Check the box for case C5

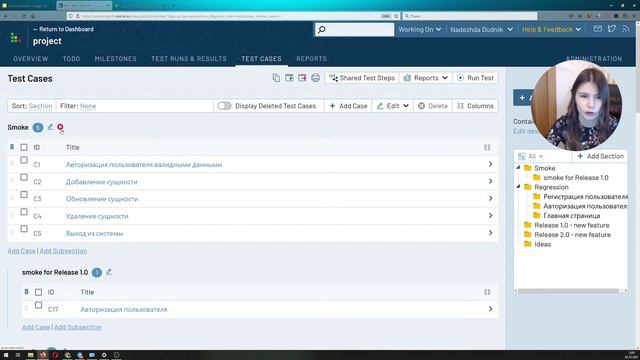tap(24, 229)
